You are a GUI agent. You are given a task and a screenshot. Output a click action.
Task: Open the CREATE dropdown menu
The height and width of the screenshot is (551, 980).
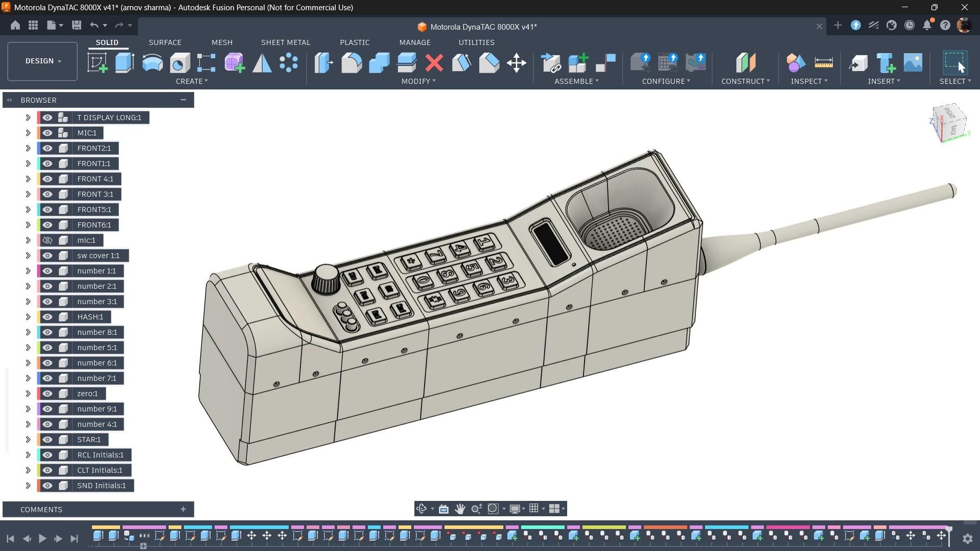[x=192, y=81]
